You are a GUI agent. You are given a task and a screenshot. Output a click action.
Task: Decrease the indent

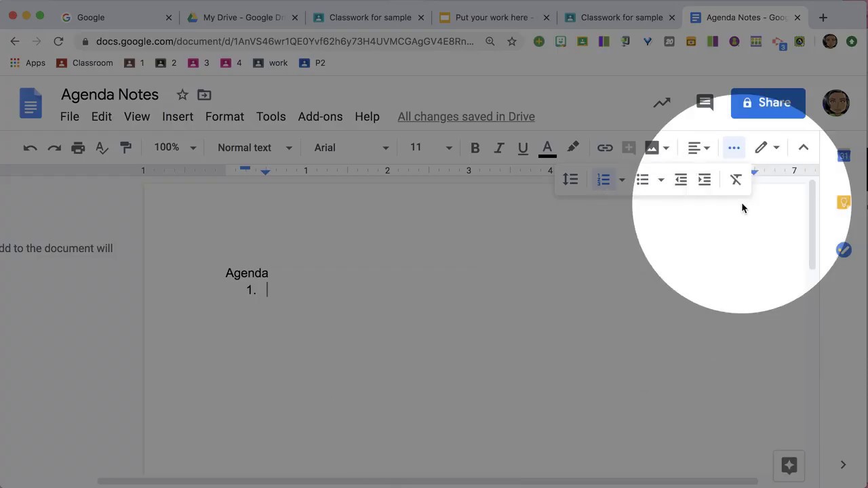click(681, 180)
